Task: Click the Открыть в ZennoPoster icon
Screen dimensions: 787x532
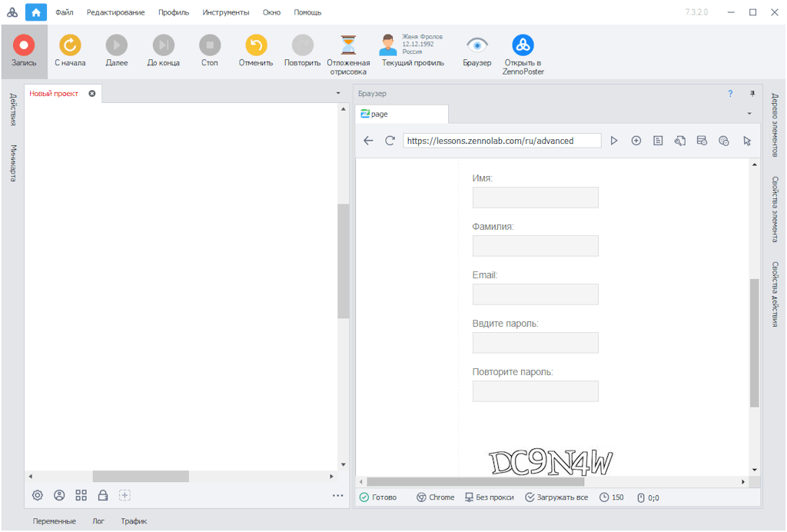Action: pos(523,45)
